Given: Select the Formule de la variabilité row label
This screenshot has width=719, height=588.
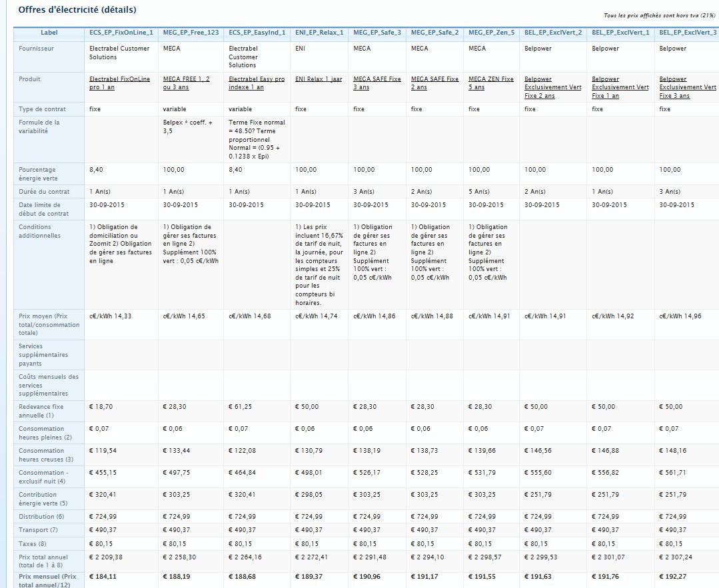Looking at the screenshot, I should pyautogui.click(x=39, y=127).
